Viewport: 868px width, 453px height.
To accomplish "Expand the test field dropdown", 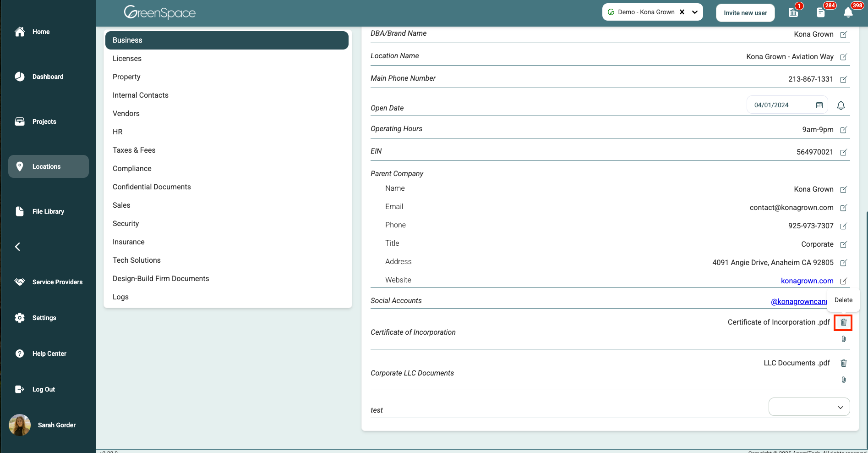I will coord(809,407).
